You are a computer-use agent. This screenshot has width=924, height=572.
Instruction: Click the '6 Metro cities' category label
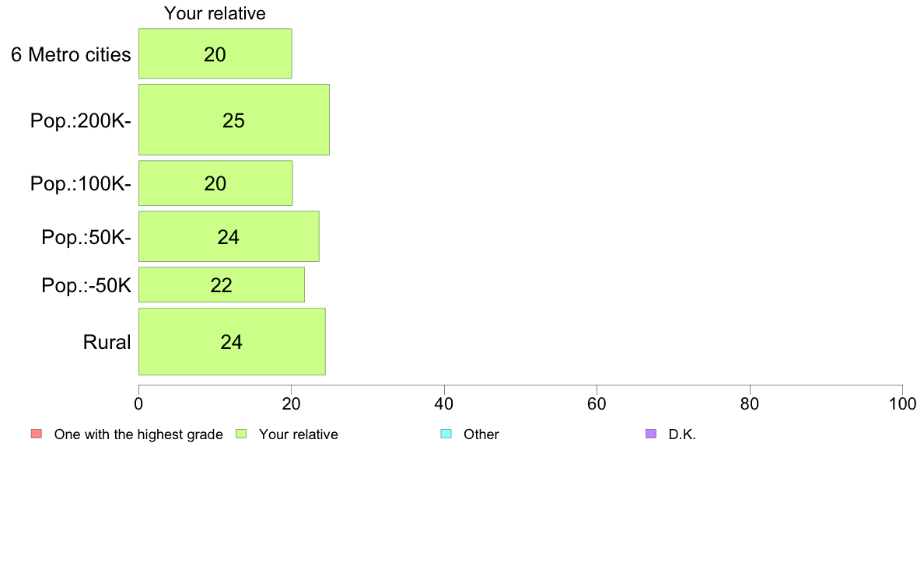71,54
